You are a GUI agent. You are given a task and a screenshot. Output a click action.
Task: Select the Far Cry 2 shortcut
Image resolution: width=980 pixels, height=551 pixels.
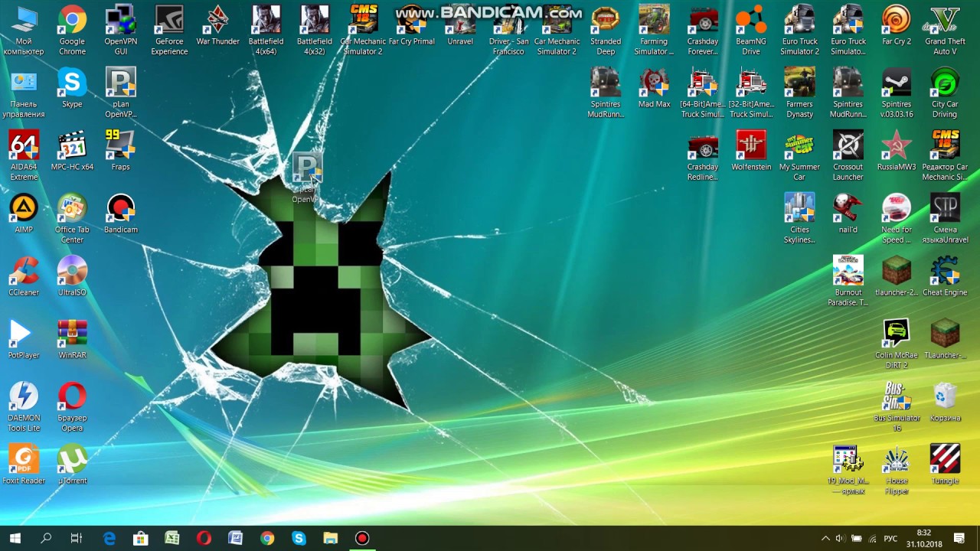click(x=897, y=24)
